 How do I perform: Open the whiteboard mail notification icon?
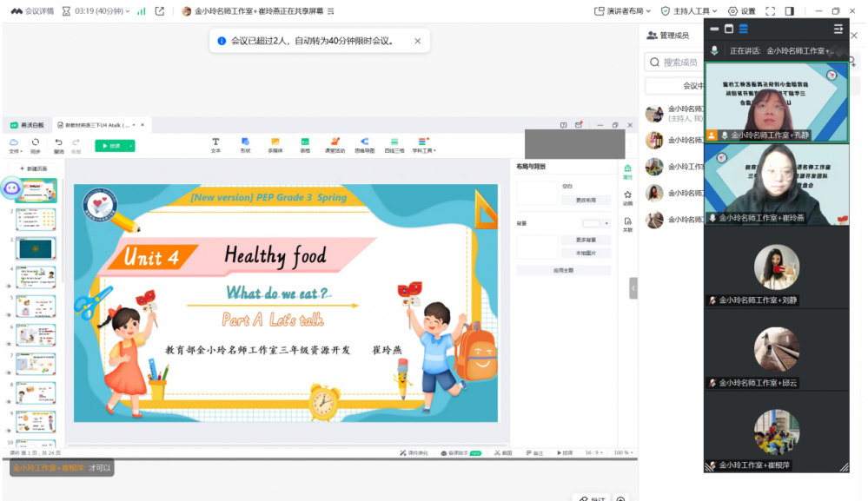pyautogui.click(x=579, y=125)
